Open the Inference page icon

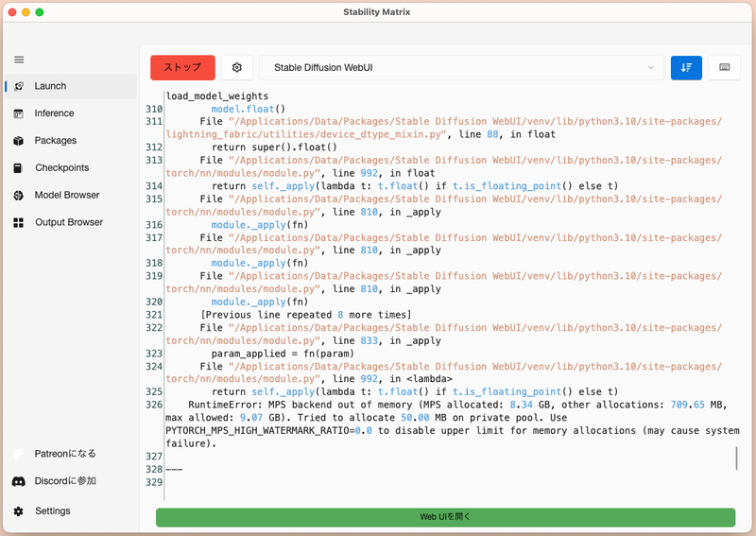point(18,113)
